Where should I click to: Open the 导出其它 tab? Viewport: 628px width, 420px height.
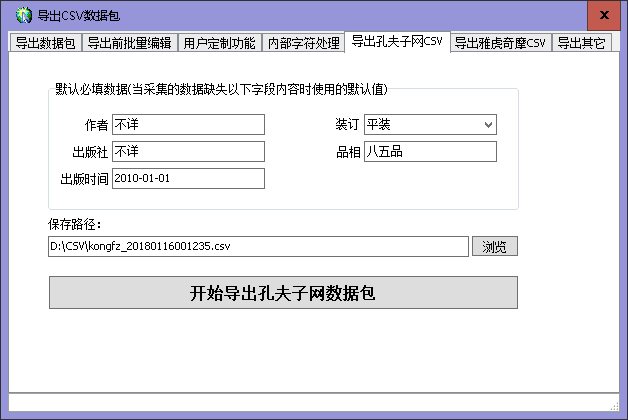[582, 42]
